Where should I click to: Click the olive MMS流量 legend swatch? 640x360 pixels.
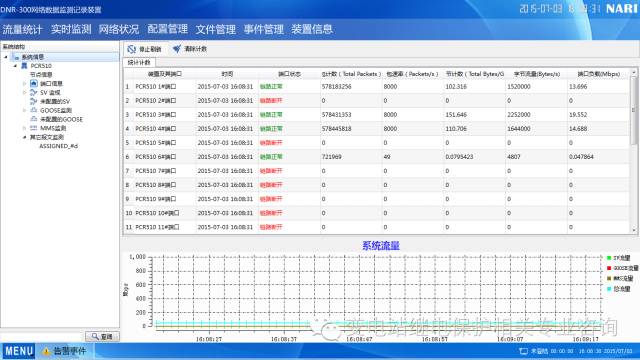coord(609,278)
